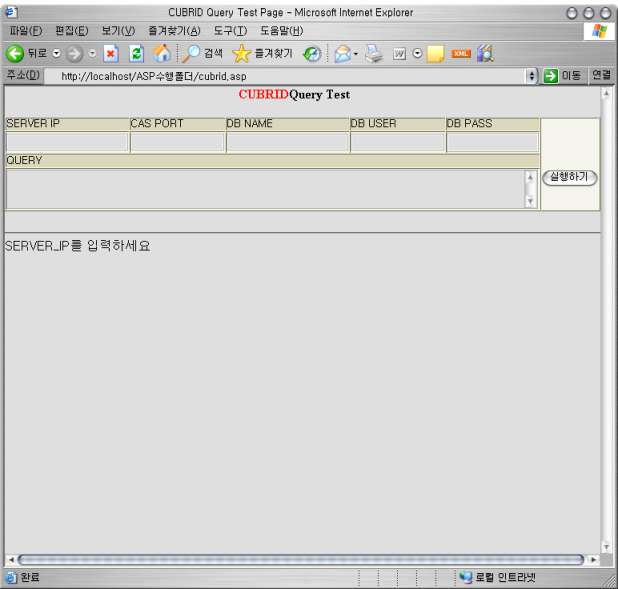Click inside the QUERY text area

(x=265, y=189)
